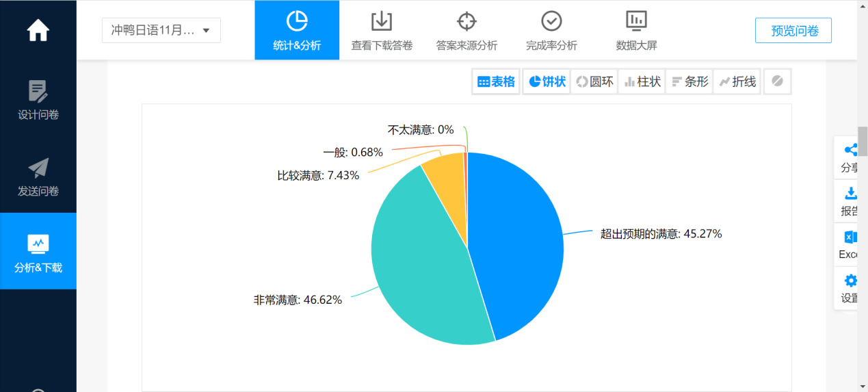Click label 一般: 0.68%
The width and height of the screenshot is (868, 392).
(x=352, y=152)
